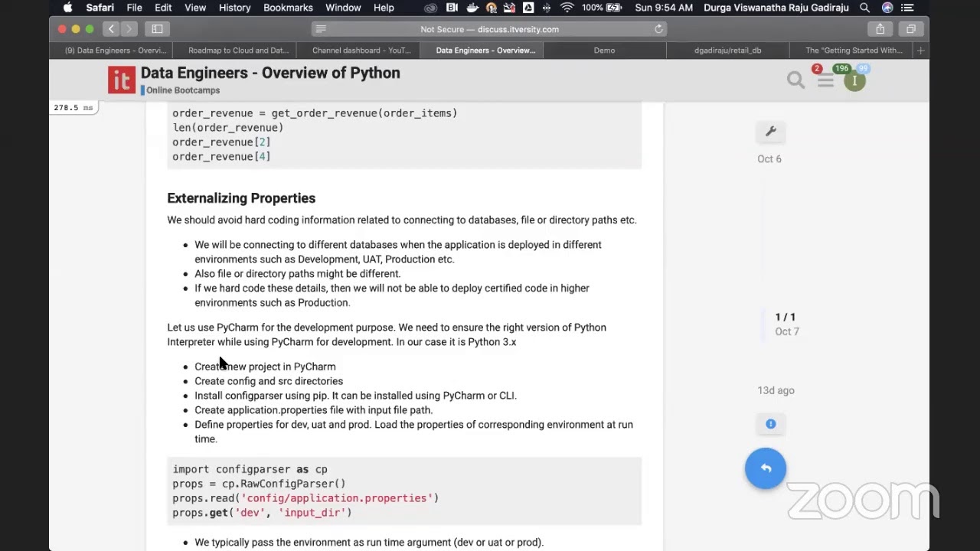The height and width of the screenshot is (551, 980).
Task: Click the timeline scroller showing 1 / 1
Action: pos(785,317)
